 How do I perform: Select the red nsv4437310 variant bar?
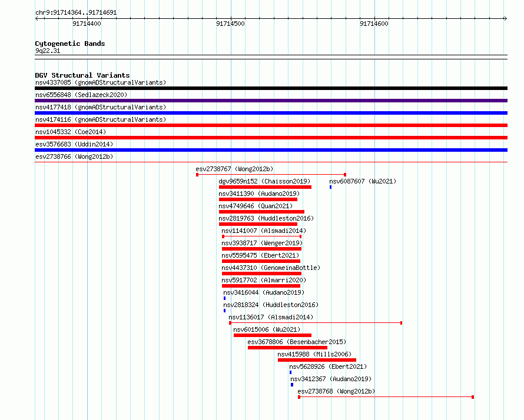tap(261, 274)
